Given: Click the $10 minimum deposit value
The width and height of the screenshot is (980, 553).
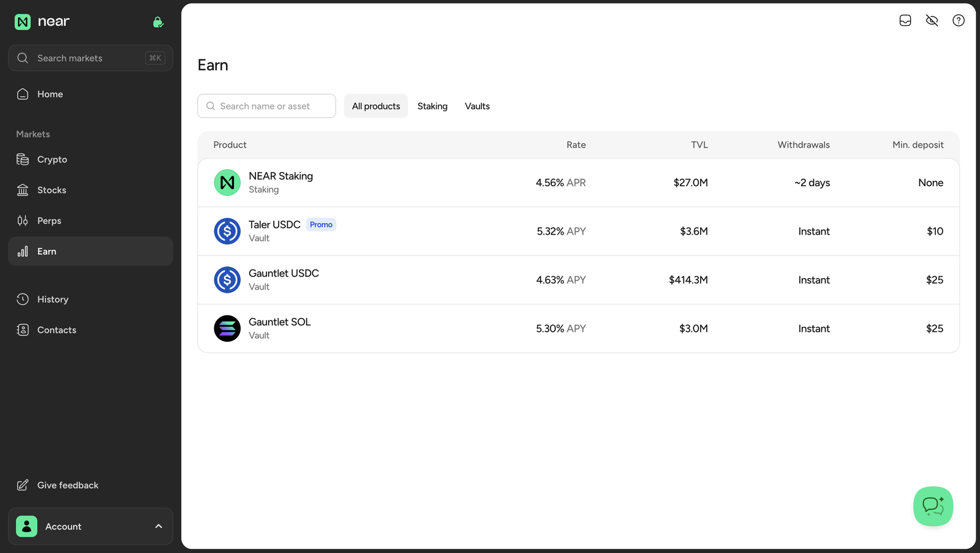Looking at the screenshot, I should point(935,231).
